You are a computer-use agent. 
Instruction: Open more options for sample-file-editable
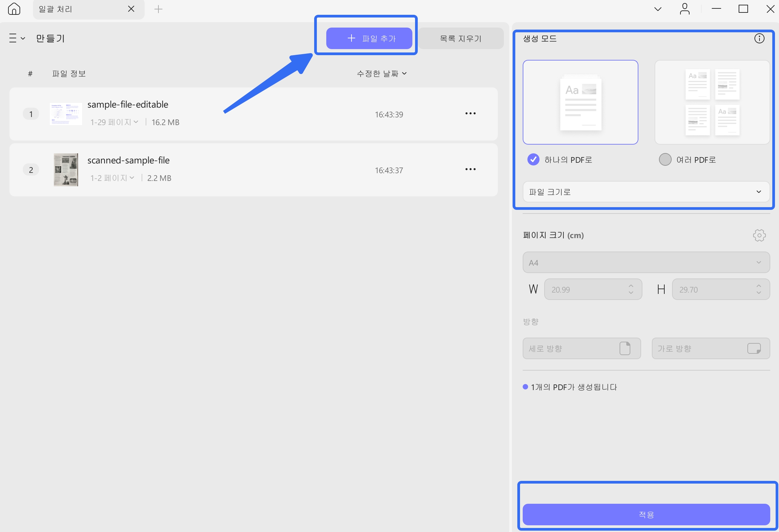click(471, 114)
